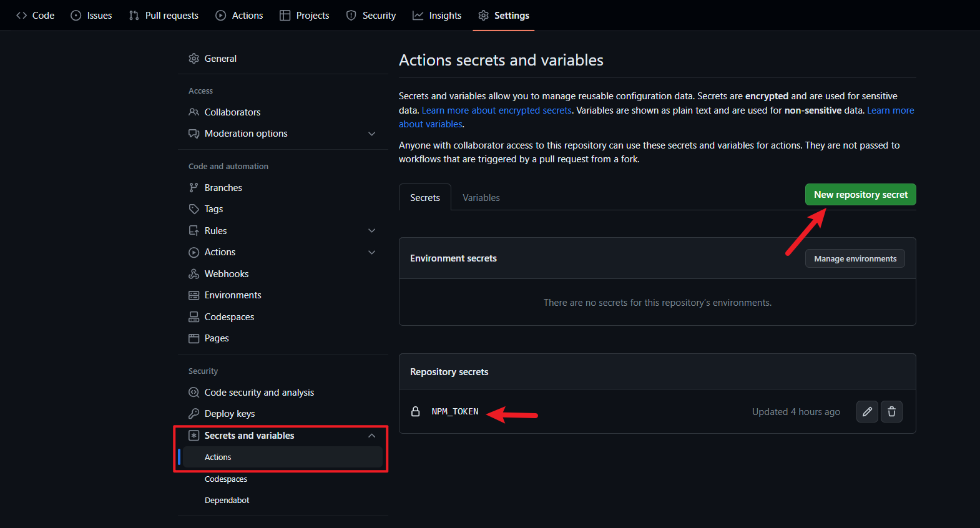Expand the Moderation options chevron
Viewport: 980px width, 528px height.
372,134
